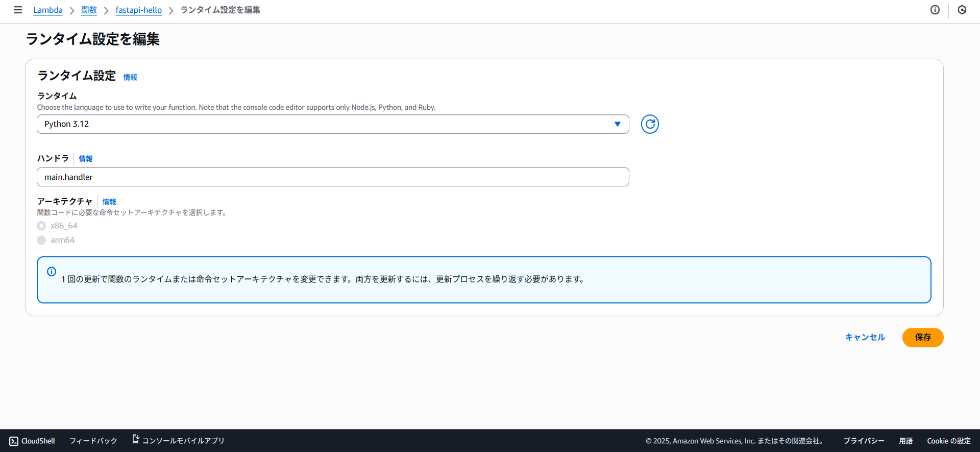Open CloudShell from the footer

coord(32,441)
